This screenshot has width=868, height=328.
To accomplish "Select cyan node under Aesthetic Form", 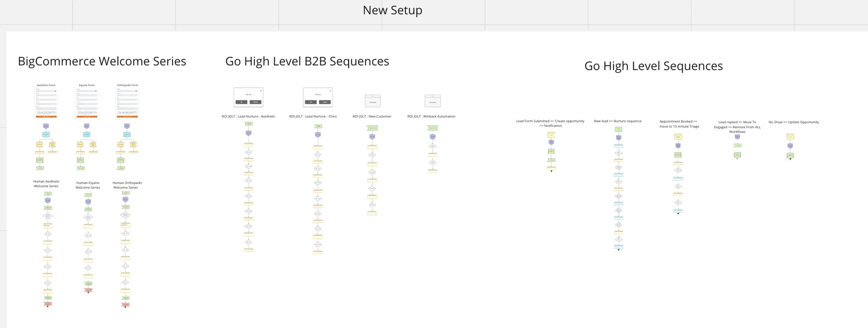I will tap(46, 134).
